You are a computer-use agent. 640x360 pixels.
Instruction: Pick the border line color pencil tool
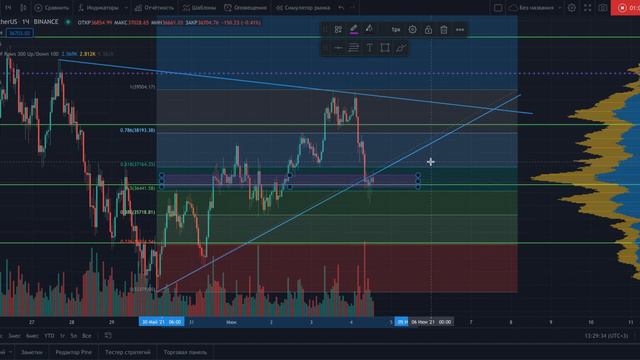click(x=354, y=29)
